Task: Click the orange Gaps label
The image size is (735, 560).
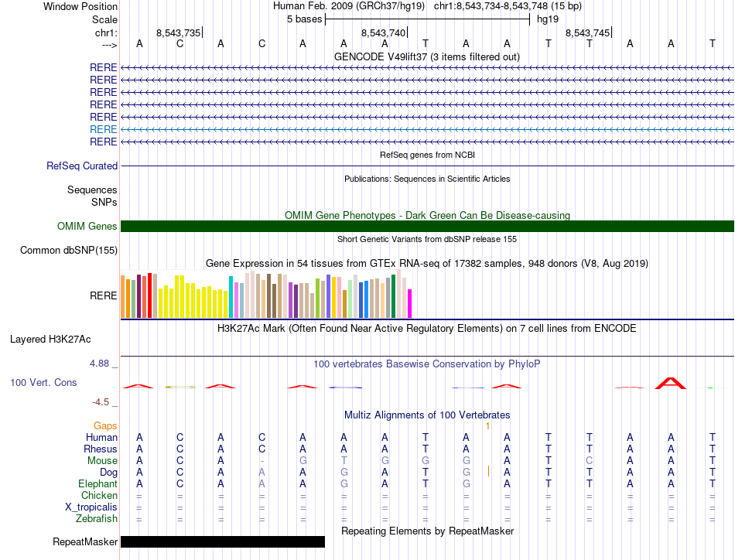Action: pyautogui.click(x=105, y=425)
